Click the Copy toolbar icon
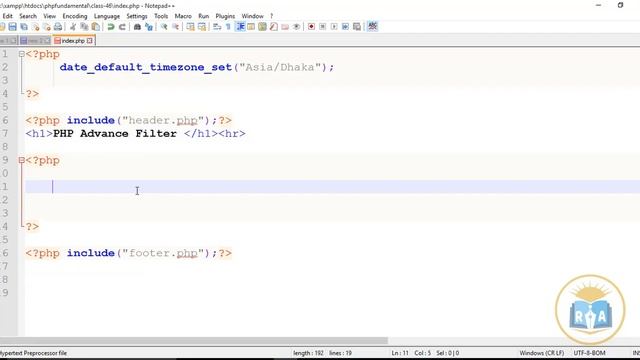Viewport: 640px width, 360px height. tap(84, 27)
